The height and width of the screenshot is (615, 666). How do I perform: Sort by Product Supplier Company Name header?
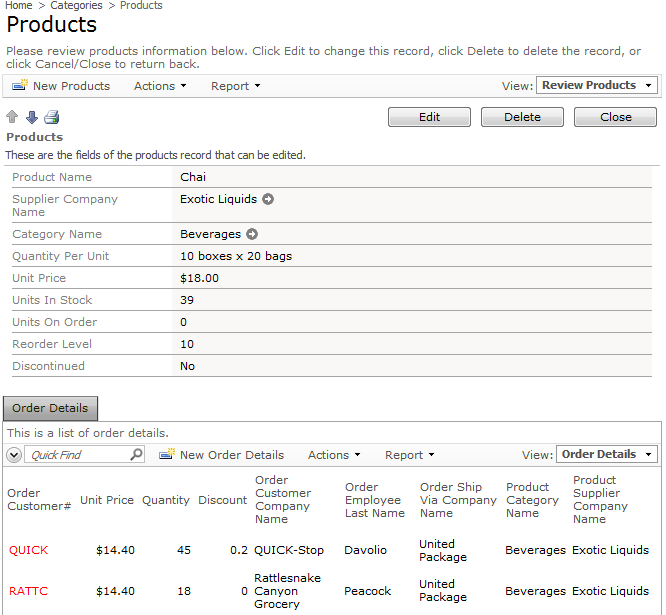pyautogui.click(x=600, y=499)
